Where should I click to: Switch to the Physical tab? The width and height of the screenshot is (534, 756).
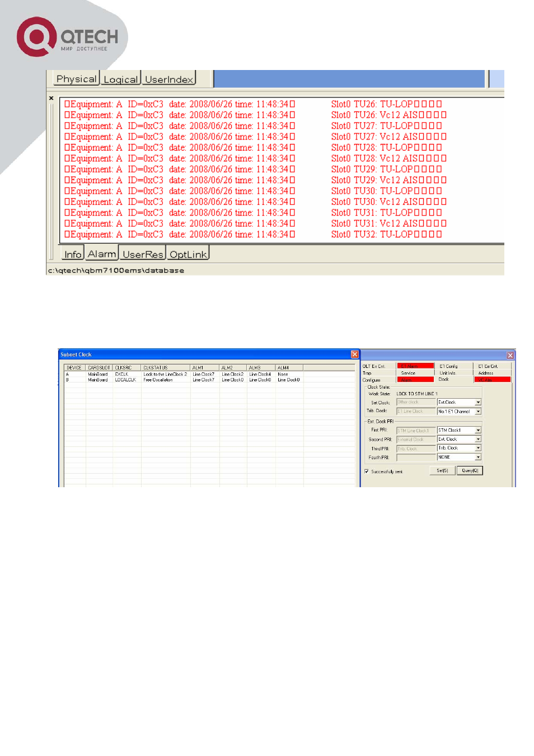pyautogui.click(x=76, y=79)
